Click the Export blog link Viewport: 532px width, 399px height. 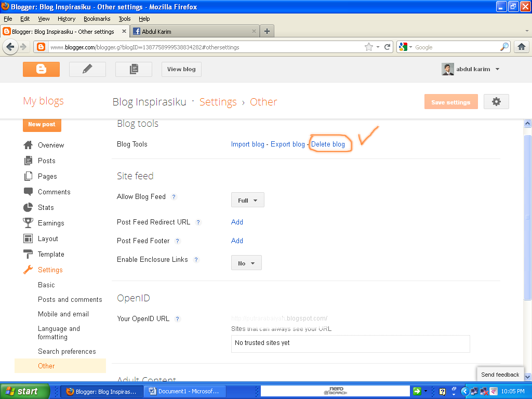[x=288, y=144]
